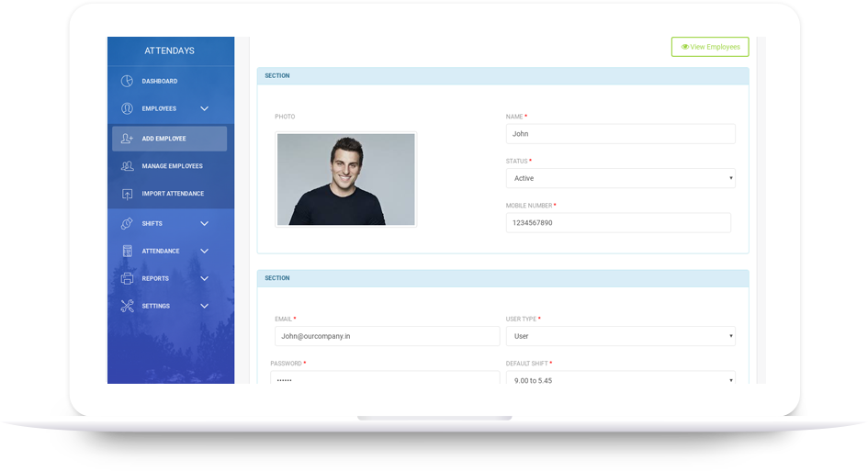Click the Attendance calculator icon
The image size is (868, 471).
127,252
